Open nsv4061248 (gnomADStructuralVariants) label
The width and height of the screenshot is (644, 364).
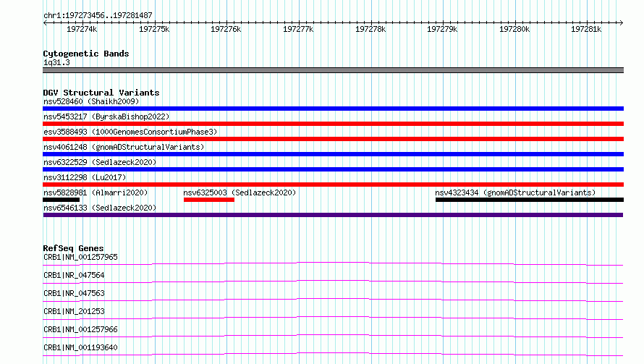pyautogui.click(x=124, y=147)
